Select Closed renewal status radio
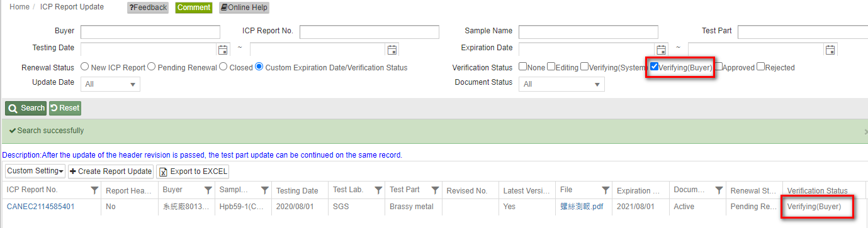This screenshot has width=868, height=228. [223, 67]
